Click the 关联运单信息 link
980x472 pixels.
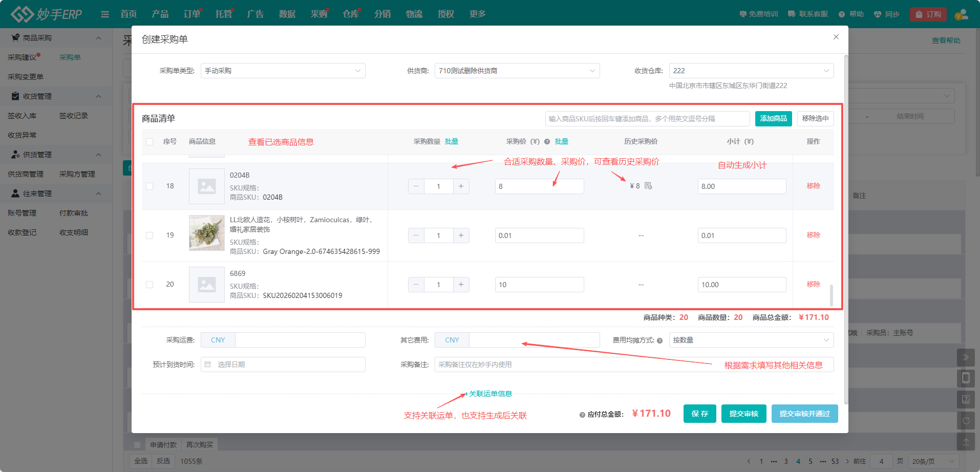coord(489,394)
